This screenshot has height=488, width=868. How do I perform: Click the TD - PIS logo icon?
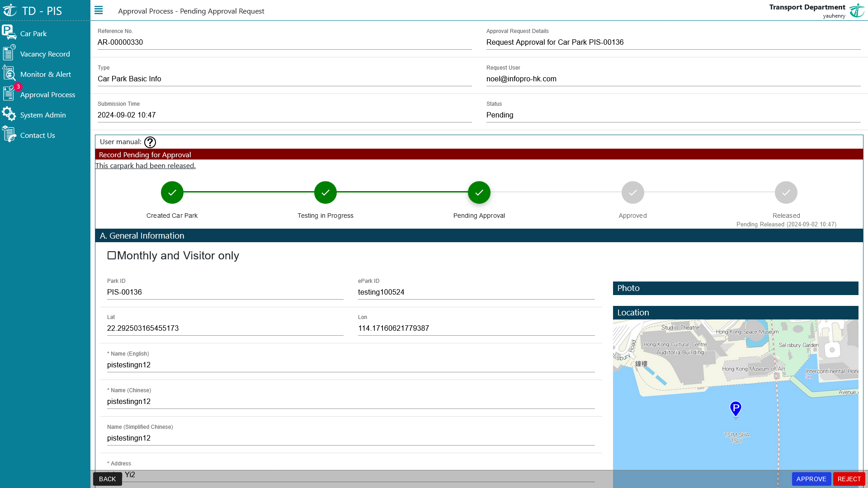[x=10, y=10]
